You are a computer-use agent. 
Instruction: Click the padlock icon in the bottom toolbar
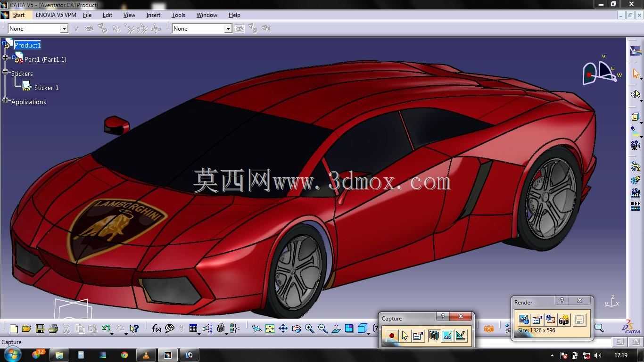(221, 329)
